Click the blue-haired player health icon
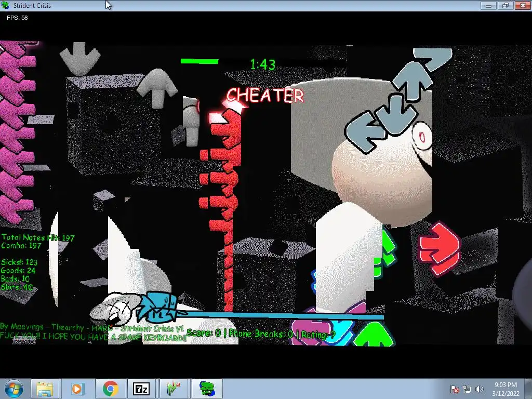 pos(159,308)
